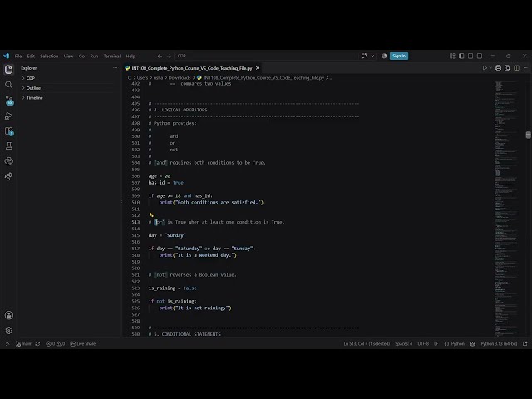The width and height of the screenshot is (532, 399).
Task: Click the vertical scrollbar thumb
Action: [529, 135]
